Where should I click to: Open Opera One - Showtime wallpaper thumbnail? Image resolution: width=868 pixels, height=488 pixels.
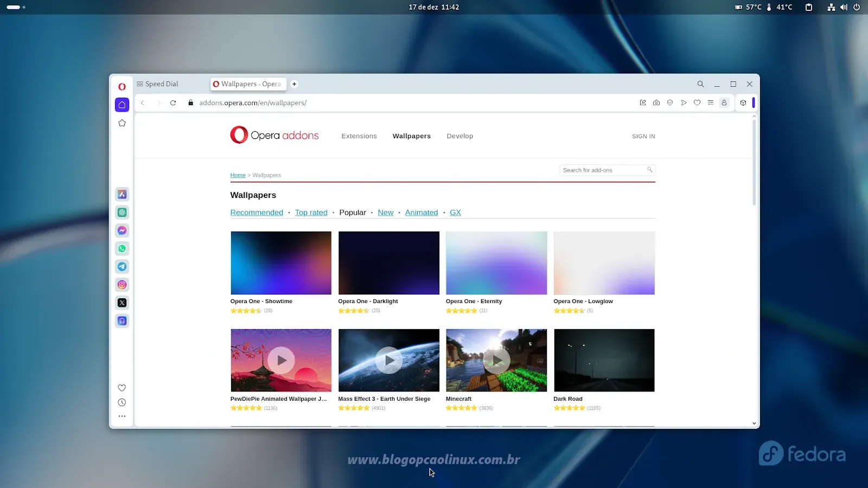[x=281, y=263]
